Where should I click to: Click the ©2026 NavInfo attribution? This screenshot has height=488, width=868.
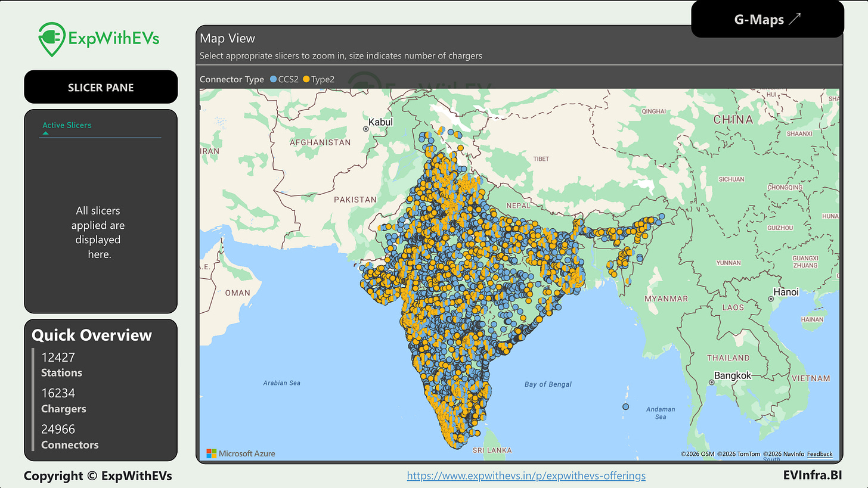783,454
